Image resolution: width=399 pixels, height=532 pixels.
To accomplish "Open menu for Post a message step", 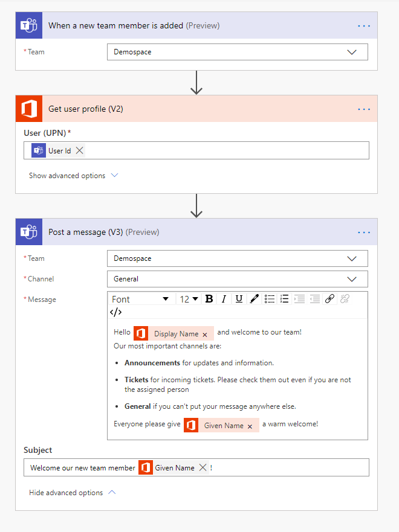I will (x=364, y=232).
